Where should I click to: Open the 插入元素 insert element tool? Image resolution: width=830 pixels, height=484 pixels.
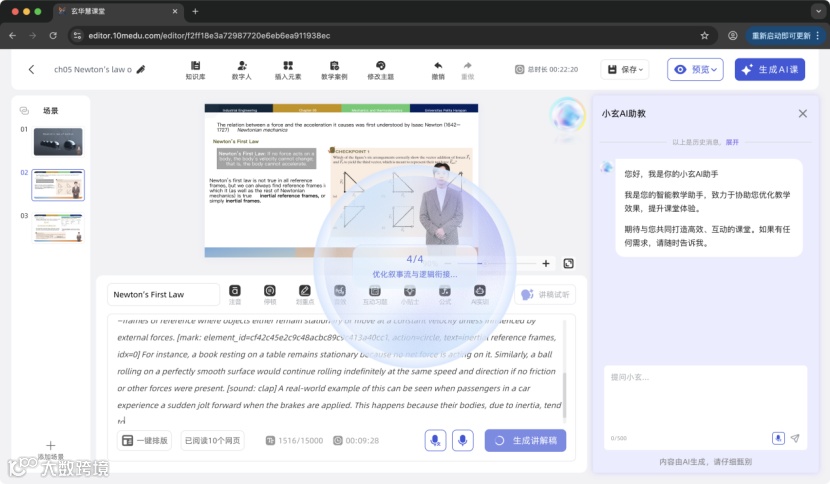(x=288, y=70)
